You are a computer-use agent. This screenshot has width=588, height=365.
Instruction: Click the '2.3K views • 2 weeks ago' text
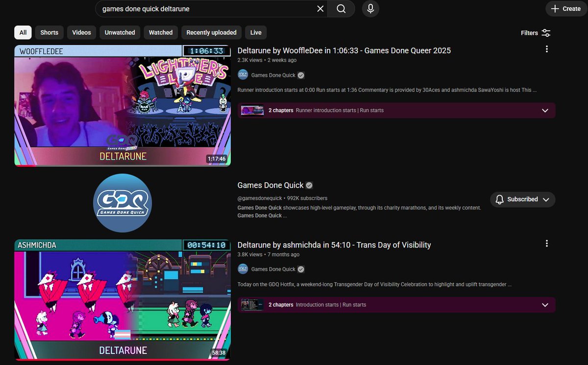coord(267,60)
